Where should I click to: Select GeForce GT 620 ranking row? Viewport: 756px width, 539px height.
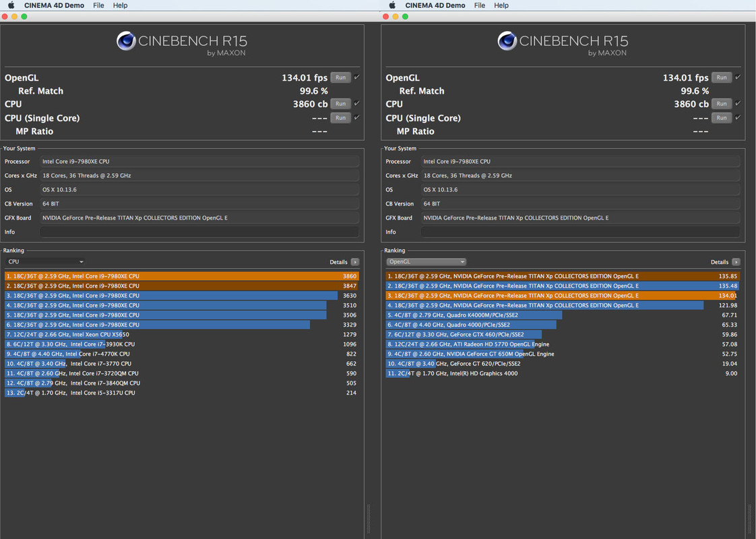[x=563, y=364]
